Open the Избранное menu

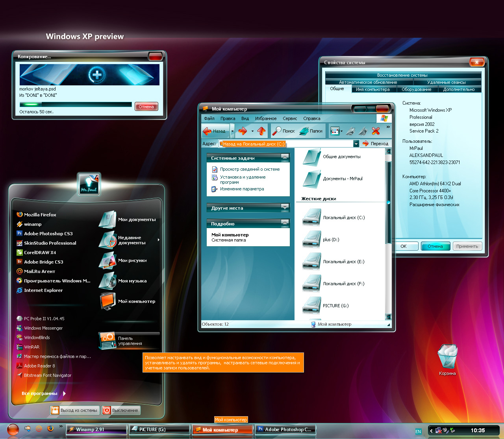point(266,118)
